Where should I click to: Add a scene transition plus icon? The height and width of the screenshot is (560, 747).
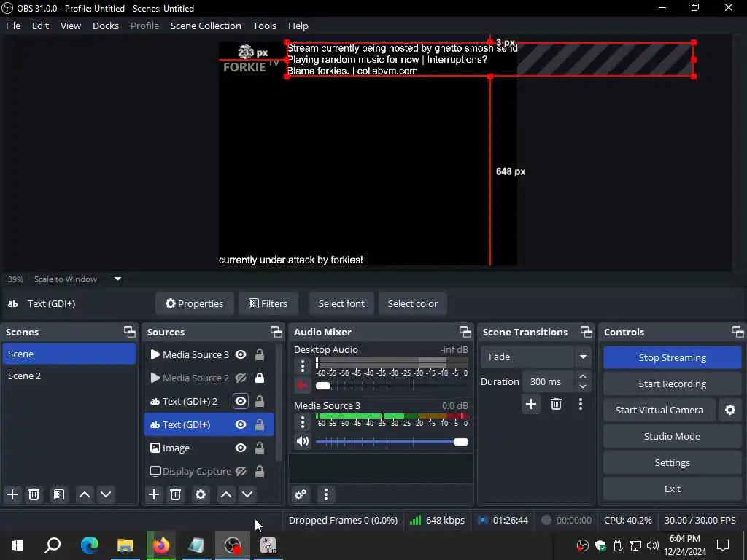pos(531,404)
